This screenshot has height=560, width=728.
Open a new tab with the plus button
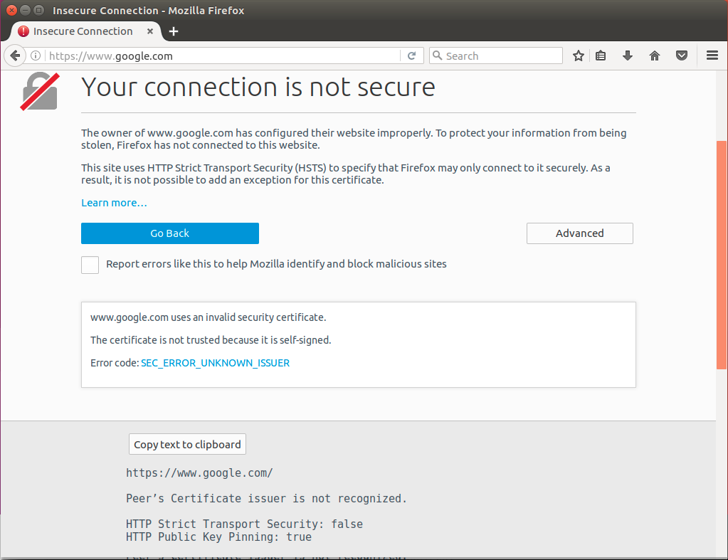174,31
